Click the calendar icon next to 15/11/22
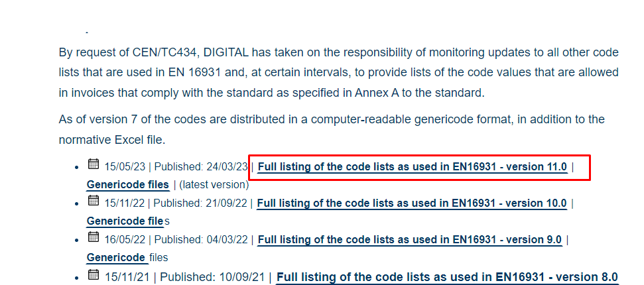 point(94,200)
